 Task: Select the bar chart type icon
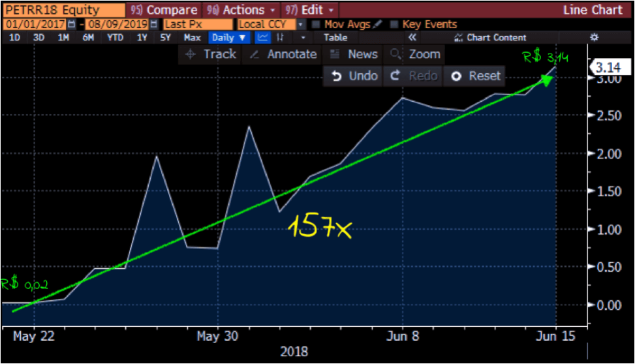[x=281, y=37]
